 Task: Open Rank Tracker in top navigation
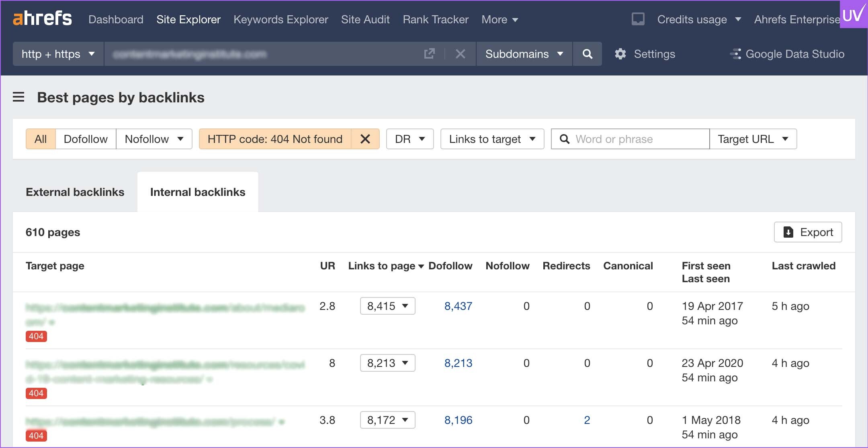click(436, 19)
